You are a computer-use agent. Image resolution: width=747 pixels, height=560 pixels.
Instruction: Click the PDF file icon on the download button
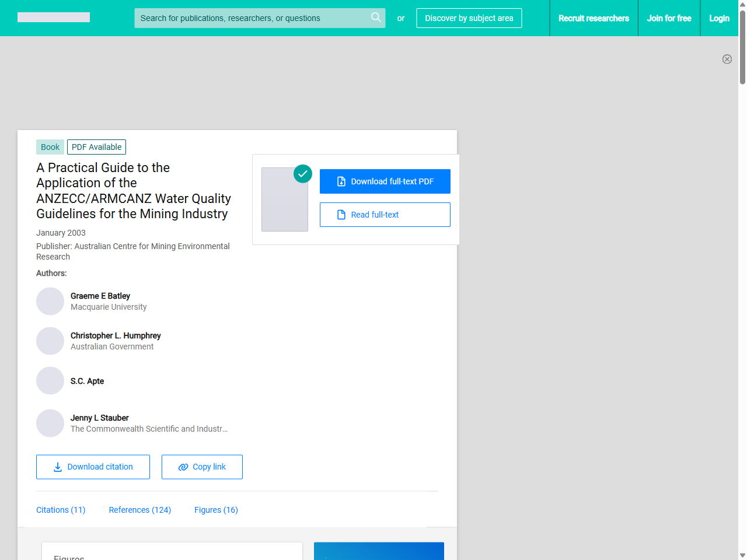341,181
